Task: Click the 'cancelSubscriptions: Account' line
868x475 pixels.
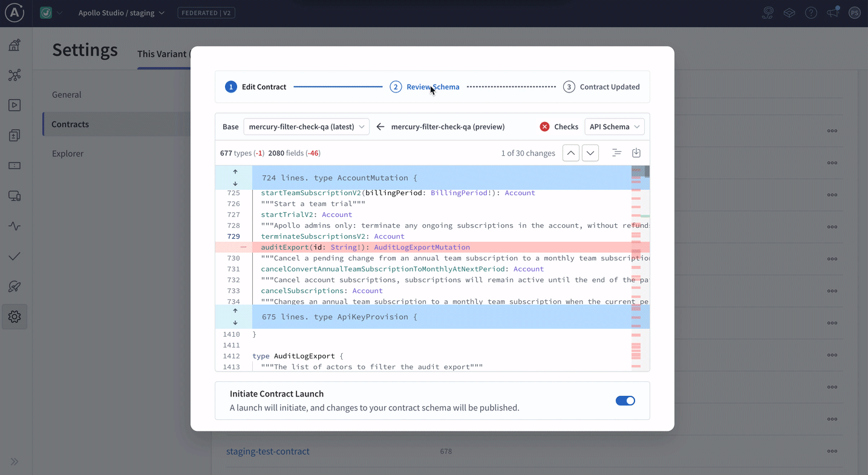Action: coord(322,291)
